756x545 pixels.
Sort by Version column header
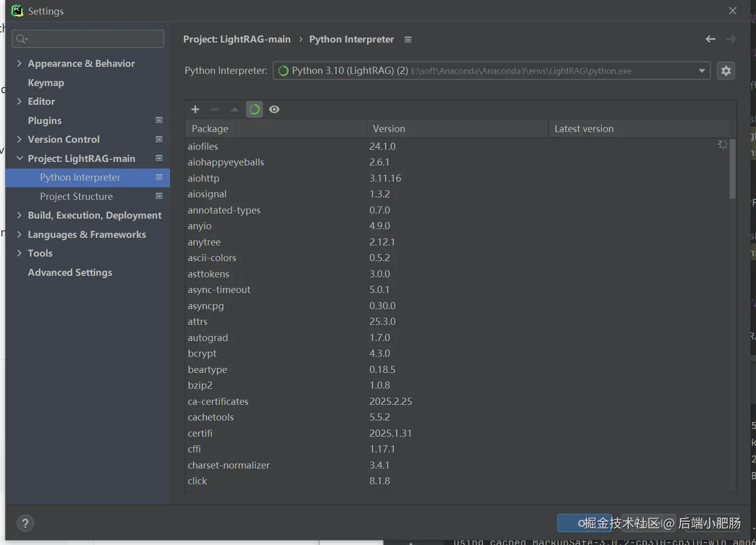coord(457,129)
